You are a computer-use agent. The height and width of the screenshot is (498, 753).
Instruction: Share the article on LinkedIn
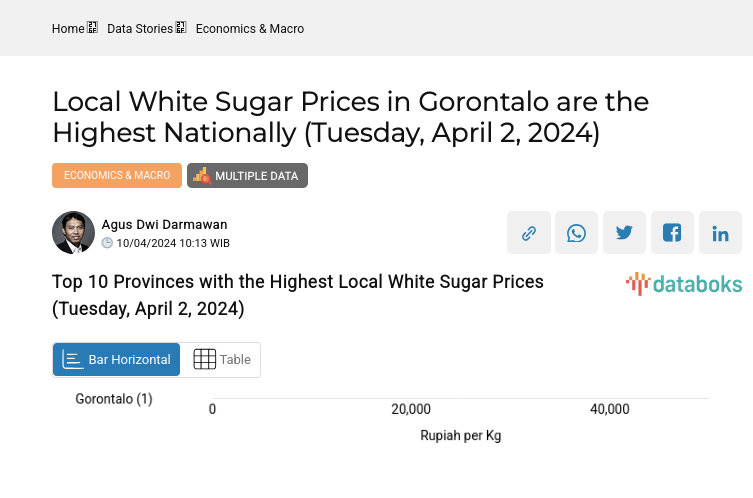[720, 233]
